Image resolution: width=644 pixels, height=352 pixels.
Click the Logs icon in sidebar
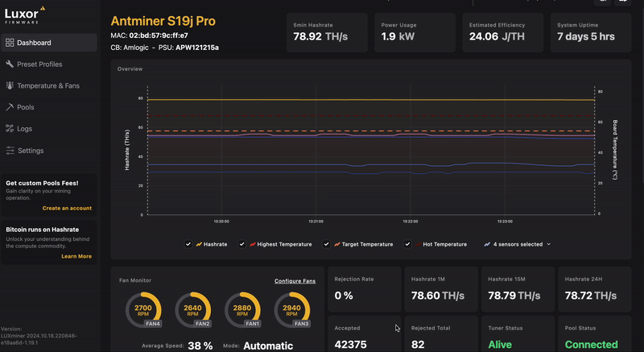[10, 129]
